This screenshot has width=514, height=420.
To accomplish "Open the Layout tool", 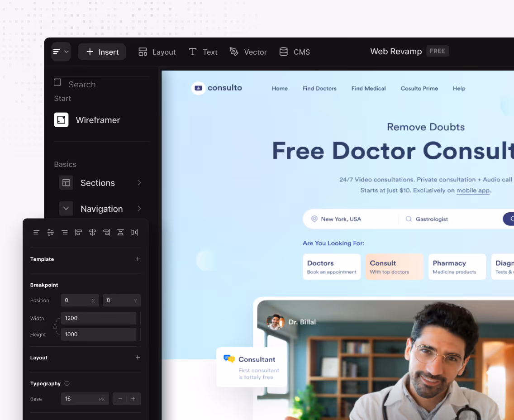I will tap(157, 52).
